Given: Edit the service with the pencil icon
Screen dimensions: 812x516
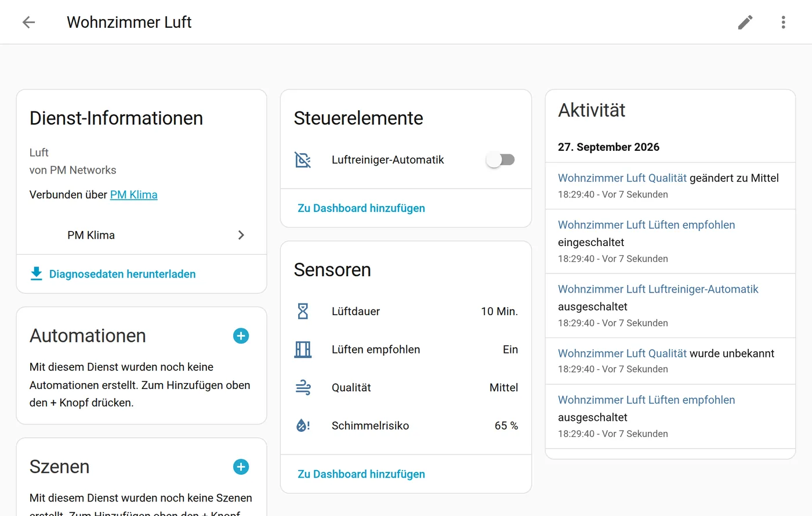Looking at the screenshot, I should click(745, 22).
